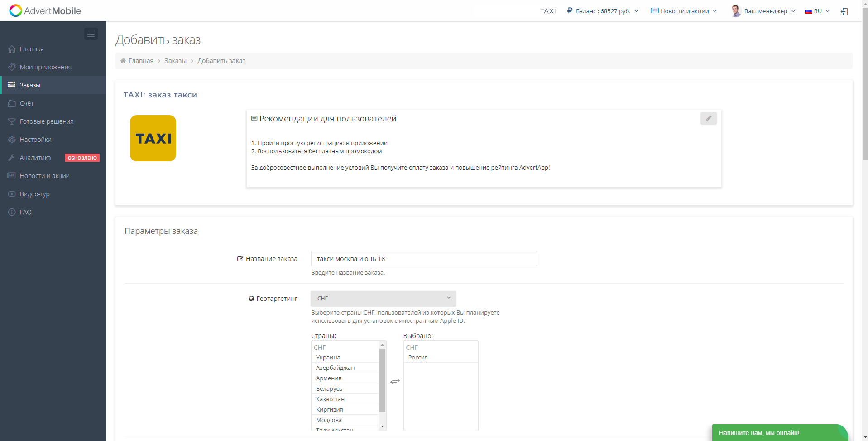This screenshot has width=868, height=441.
Task: Click the newspaper icon beside Новости и акции in sidebar
Action: 12,176
